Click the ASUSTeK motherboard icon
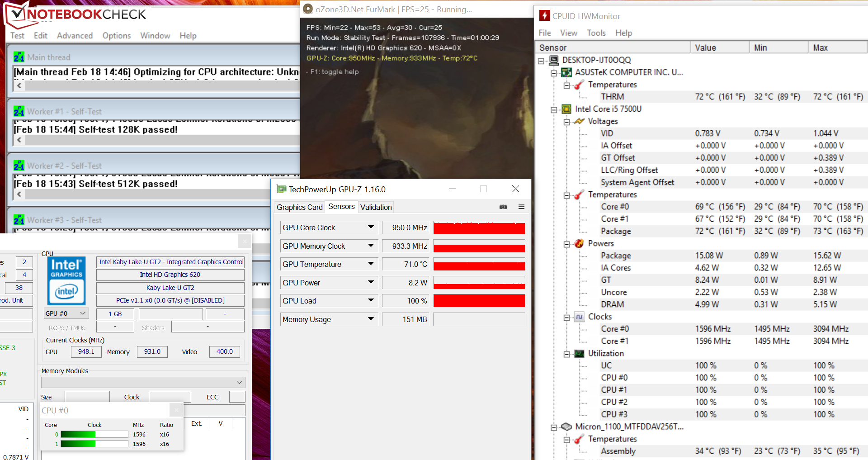The width and height of the screenshot is (868, 460). (x=566, y=72)
